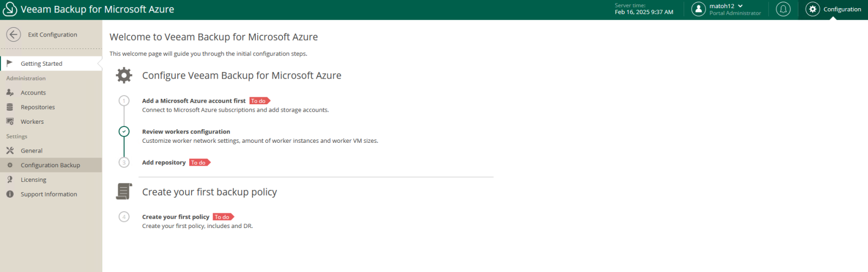Select Getting Started in sidebar

click(x=41, y=64)
